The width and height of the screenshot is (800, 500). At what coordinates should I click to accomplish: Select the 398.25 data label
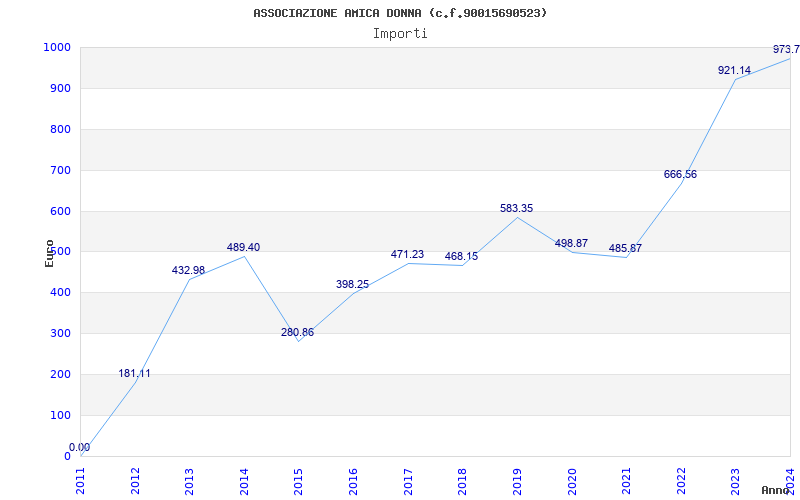point(352,284)
